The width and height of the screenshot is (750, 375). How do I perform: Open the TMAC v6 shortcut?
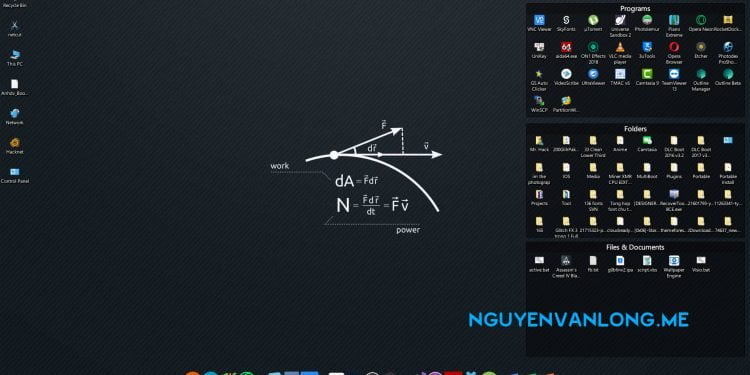click(620, 77)
